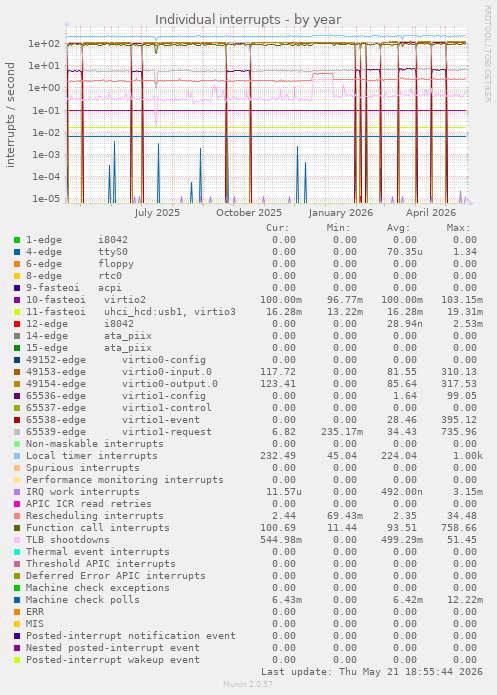Screen dimensions: 497x695
Task: Click the 735.96 max value for virtio1-request
Action: pos(459,432)
